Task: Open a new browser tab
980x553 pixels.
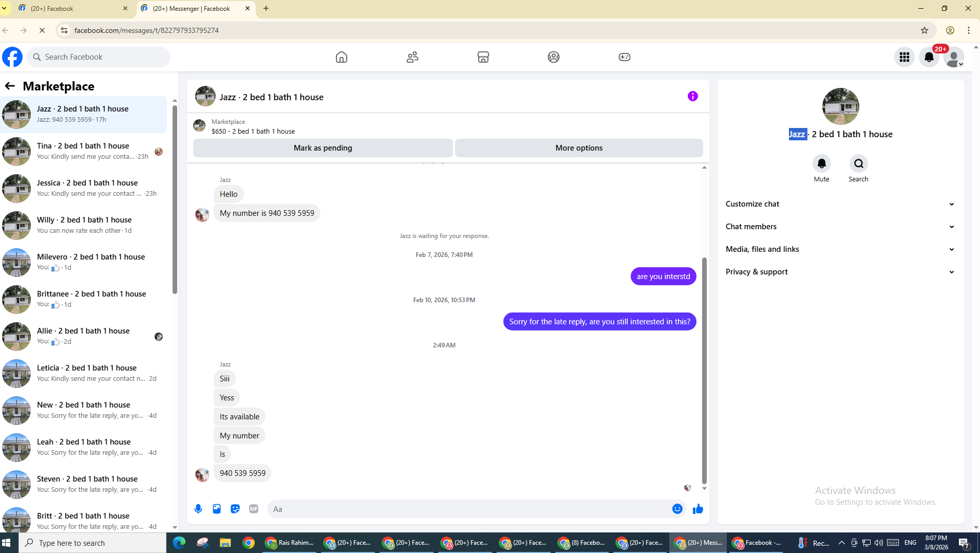Action: click(266, 8)
